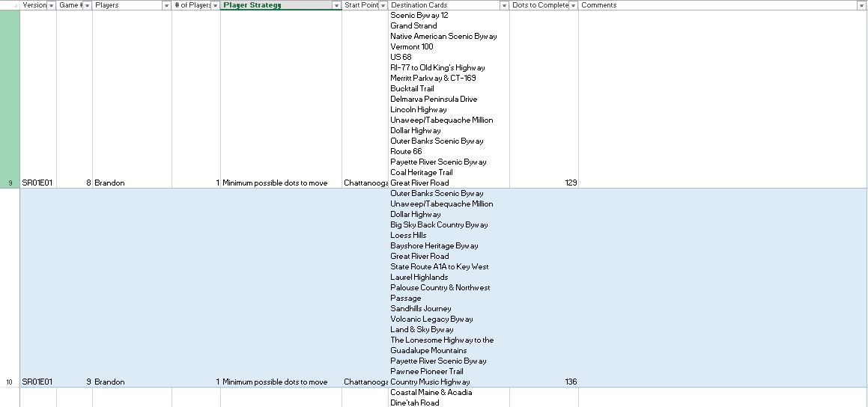Image resolution: width=868 pixels, height=407 pixels.
Task: Open the # of Players filter arrow
Action: pos(215,5)
